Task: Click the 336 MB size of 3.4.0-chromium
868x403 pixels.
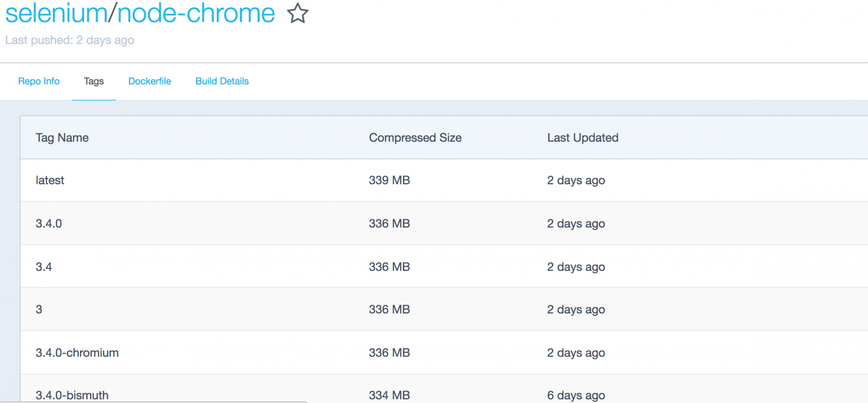Action: point(389,353)
